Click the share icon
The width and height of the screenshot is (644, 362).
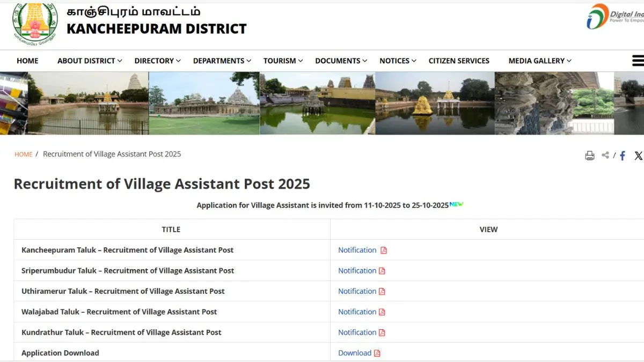click(605, 155)
